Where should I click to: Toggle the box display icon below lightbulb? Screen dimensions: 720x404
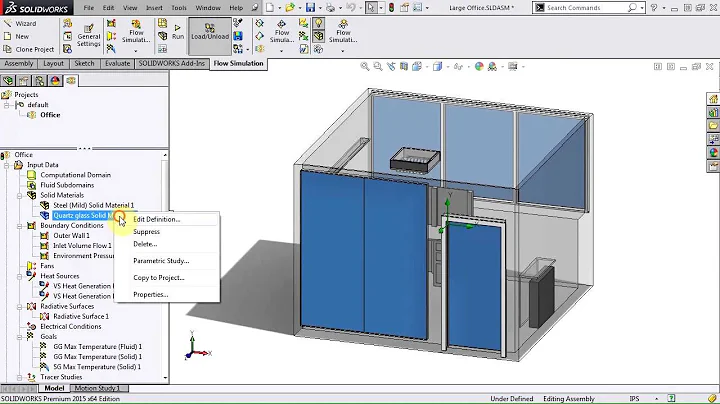[318, 36]
